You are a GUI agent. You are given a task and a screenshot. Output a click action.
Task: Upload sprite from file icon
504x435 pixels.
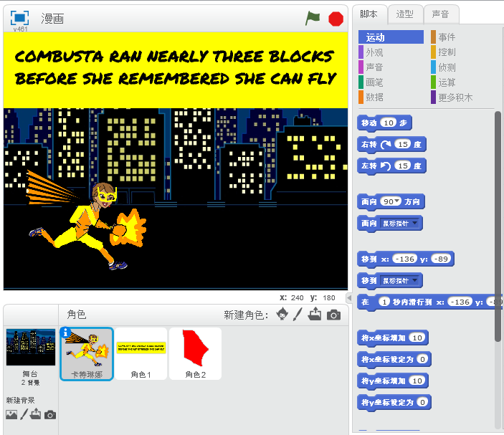314,314
